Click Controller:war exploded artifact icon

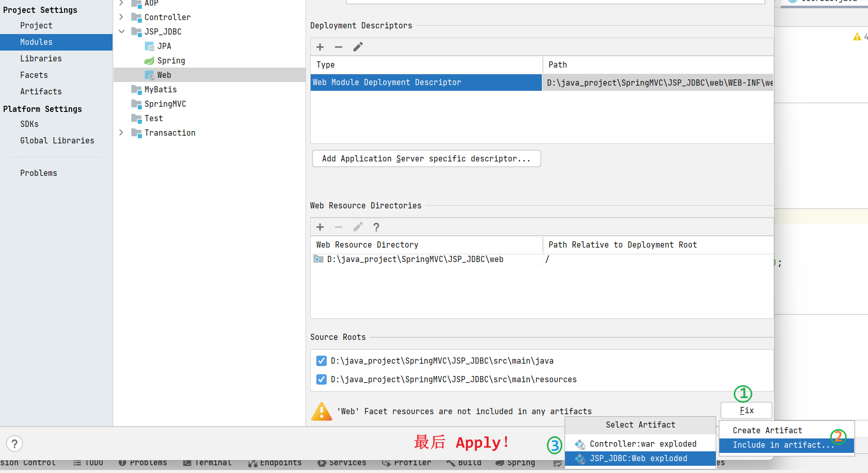pos(580,444)
